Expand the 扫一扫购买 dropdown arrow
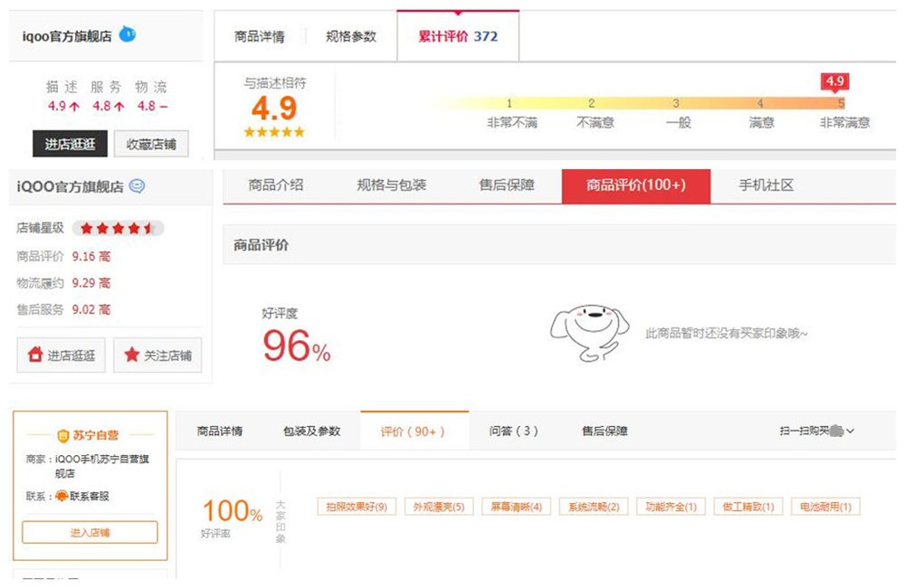Screen dimensions: 905x588 [850, 431]
